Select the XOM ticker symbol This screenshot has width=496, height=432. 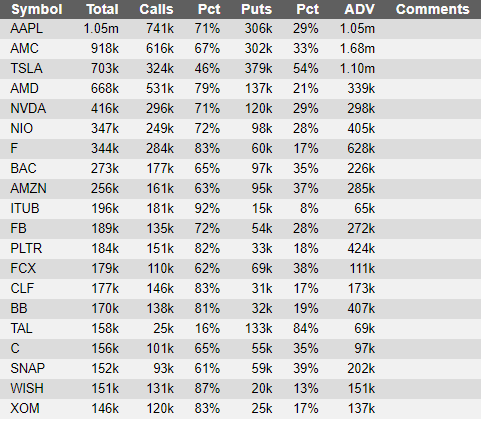tap(25, 409)
